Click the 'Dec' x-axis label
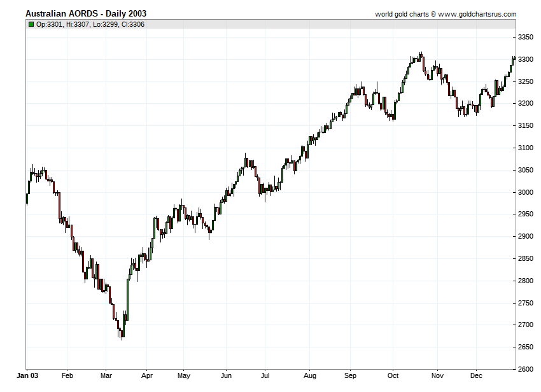Screen dimensions: 541x392 (x=476, y=375)
